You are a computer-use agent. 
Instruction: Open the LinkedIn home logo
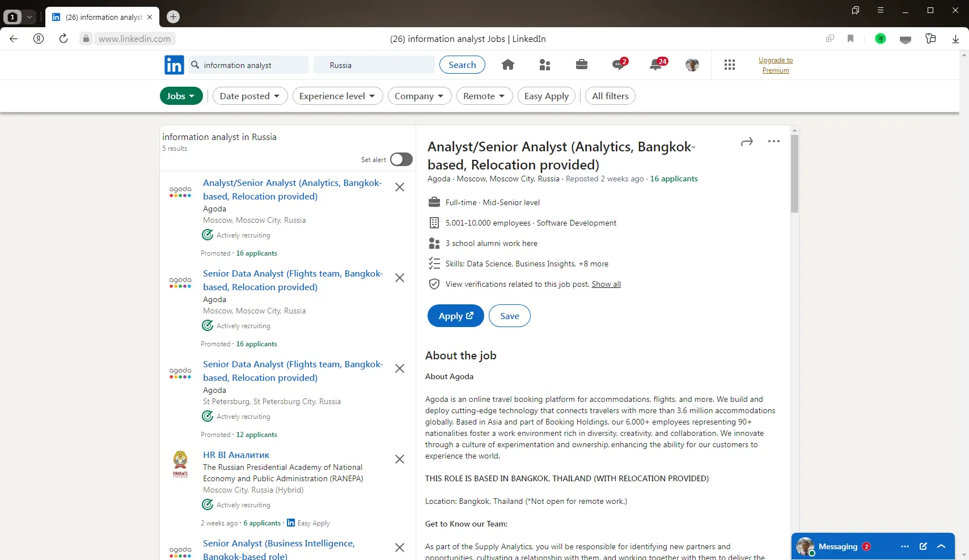coord(174,65)
